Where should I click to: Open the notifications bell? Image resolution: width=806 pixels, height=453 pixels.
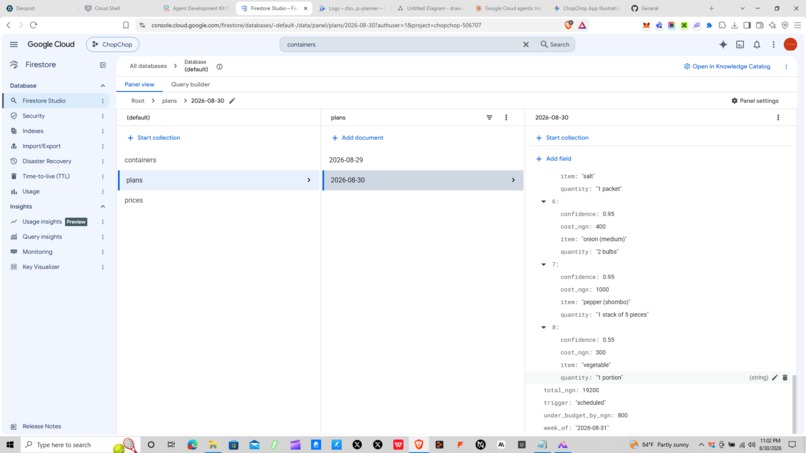click(x=757, y=45)
